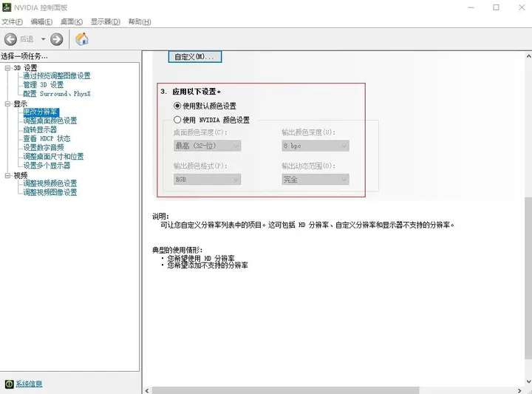The image size is (532, 394).
Task: Open the 系统信息 link
Action: (29, 384)
